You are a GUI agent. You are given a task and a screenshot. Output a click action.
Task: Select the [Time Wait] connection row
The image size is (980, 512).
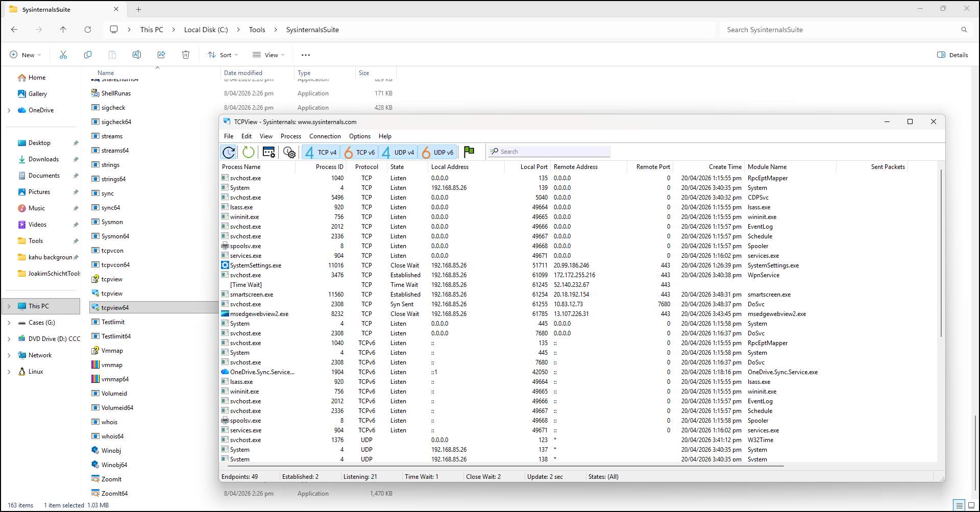[578, 285]
